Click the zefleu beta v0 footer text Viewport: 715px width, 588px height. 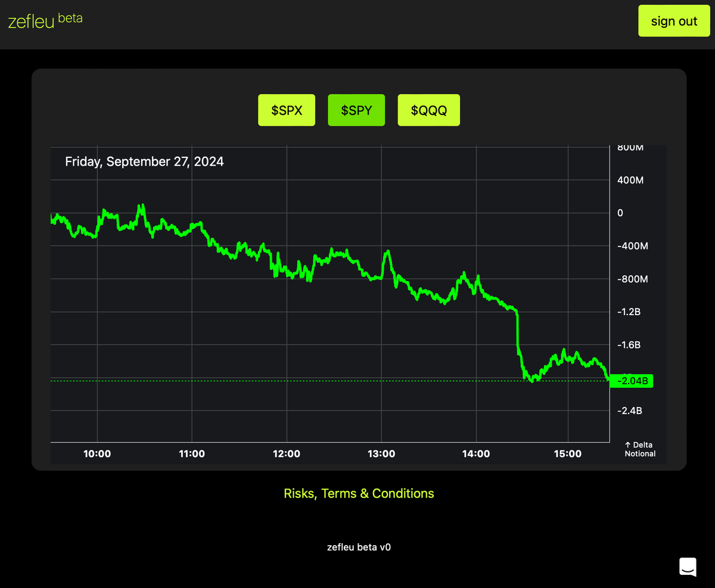pyautogui.click(x=359, y=547)
